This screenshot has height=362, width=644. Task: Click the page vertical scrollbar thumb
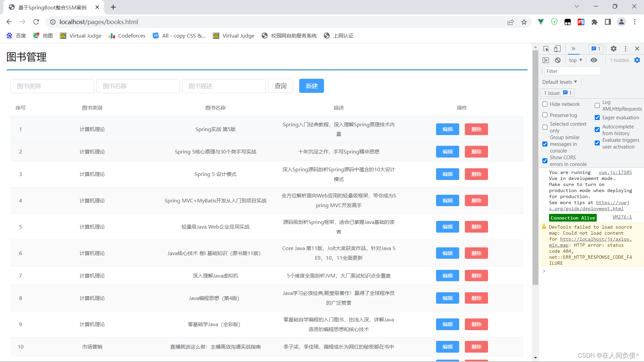click(535, 168)
